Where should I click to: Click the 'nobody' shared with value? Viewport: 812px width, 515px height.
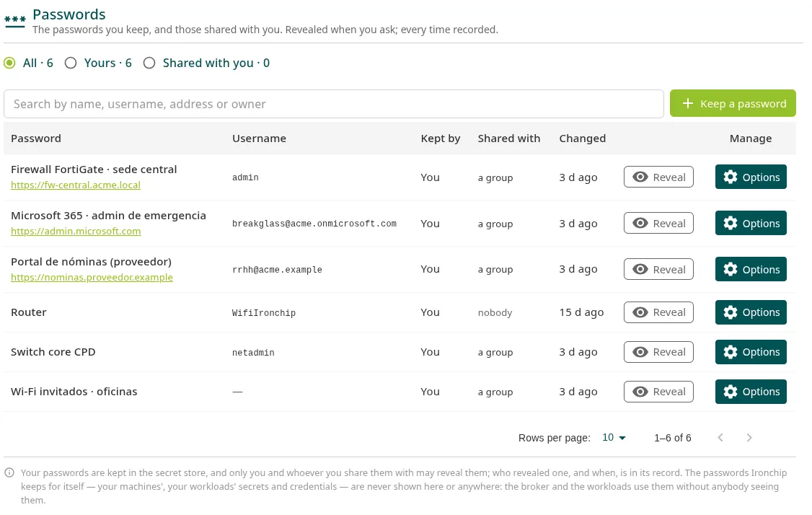click(495, 313)
